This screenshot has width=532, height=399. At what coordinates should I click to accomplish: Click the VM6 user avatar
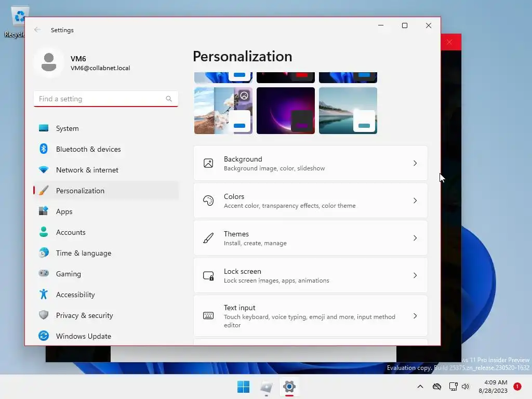pyautogui.click(x=49, y=62)
